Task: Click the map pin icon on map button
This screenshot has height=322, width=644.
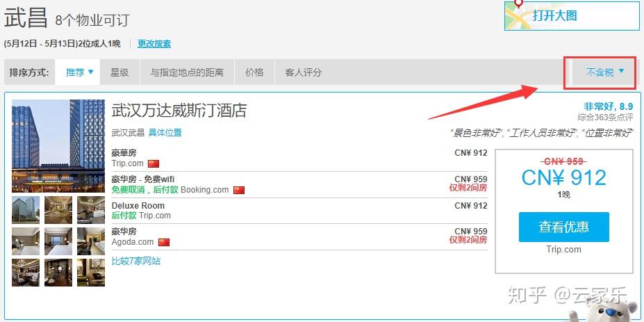Action: coord(519,5)
